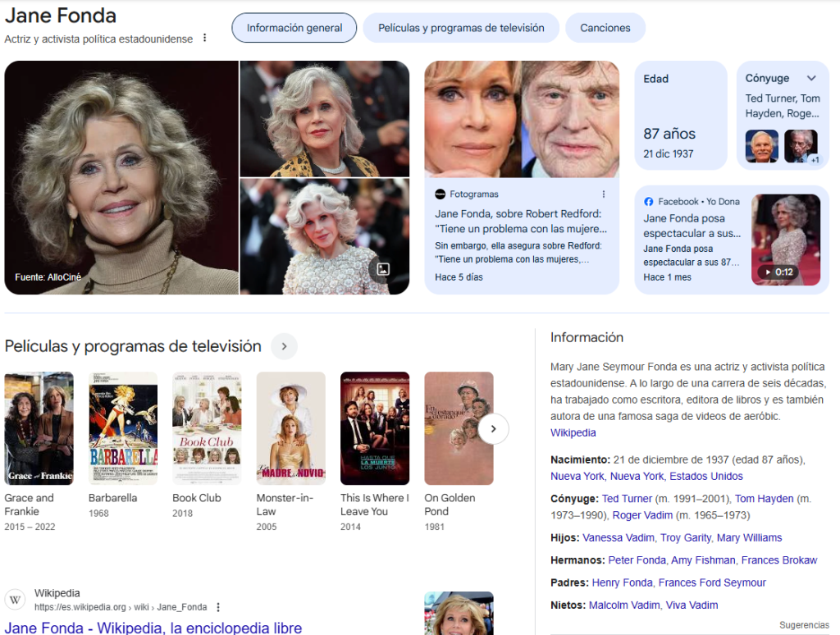The image size is (840, 635).
Task: Click the Facebook logo on video card
Action: click(x=649, y=202)
